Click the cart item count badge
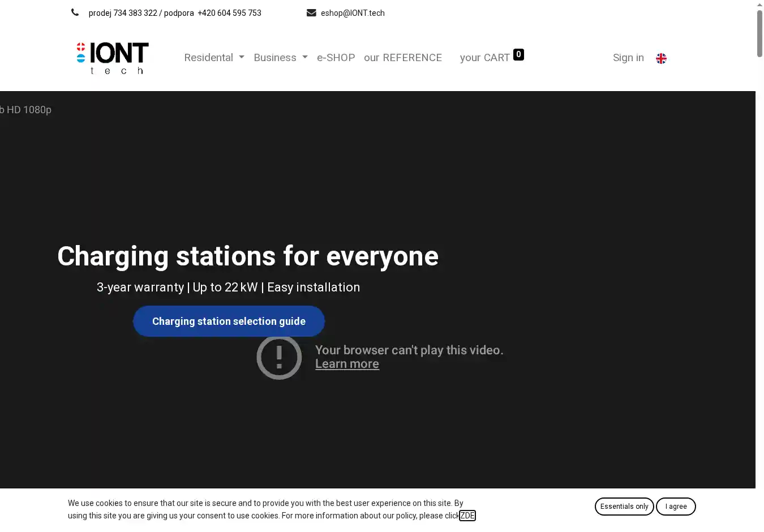This screenshot has width=764, height=532. point(518,54)
